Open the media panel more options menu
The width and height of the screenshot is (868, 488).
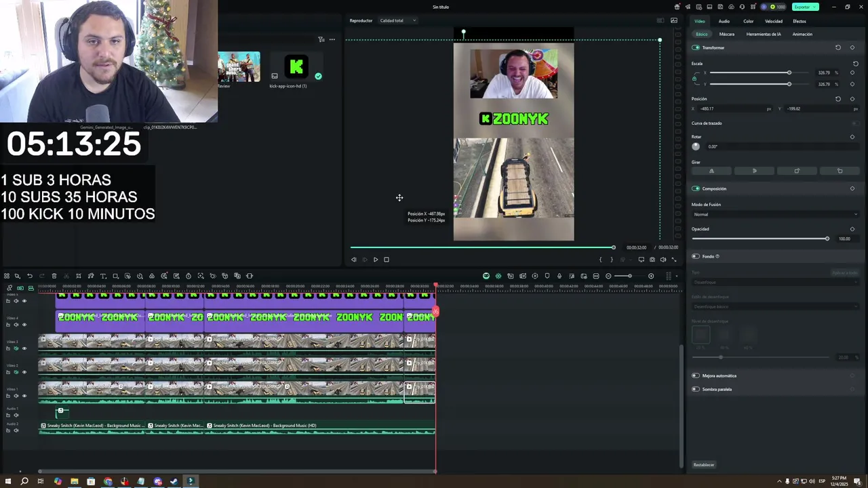(x=332, y=39)
